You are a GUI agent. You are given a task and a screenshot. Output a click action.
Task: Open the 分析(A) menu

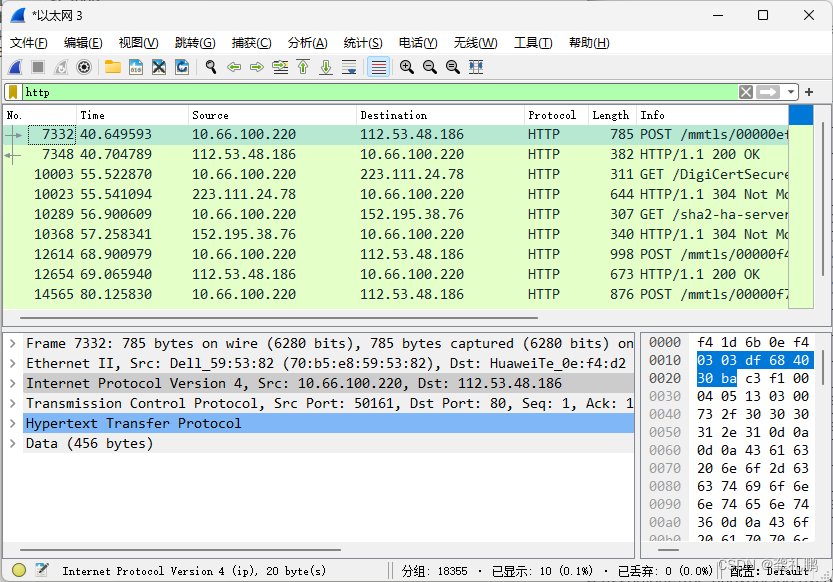[308, 43]
